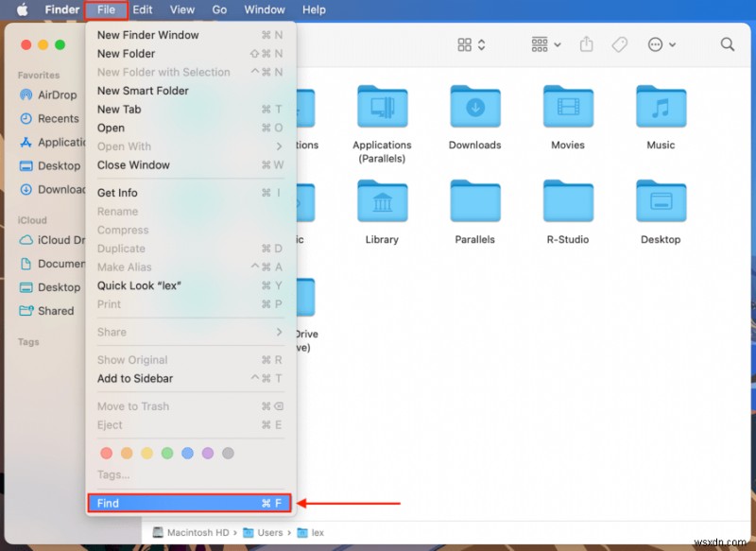Image resolution: width=756 pixels, height=551 pixels.
Task: Open the Window menu
Action: 264,9
